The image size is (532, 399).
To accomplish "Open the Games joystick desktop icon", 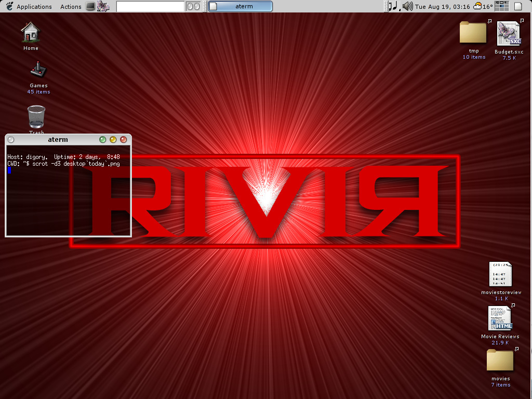I will tap(38, 70).
